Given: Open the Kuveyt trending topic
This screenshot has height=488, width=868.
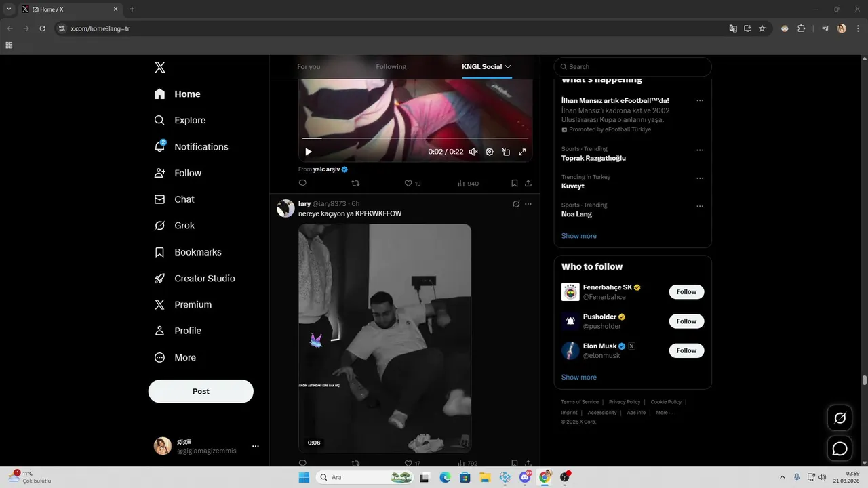Looking at the screenshot, I should tap(573, 186).
